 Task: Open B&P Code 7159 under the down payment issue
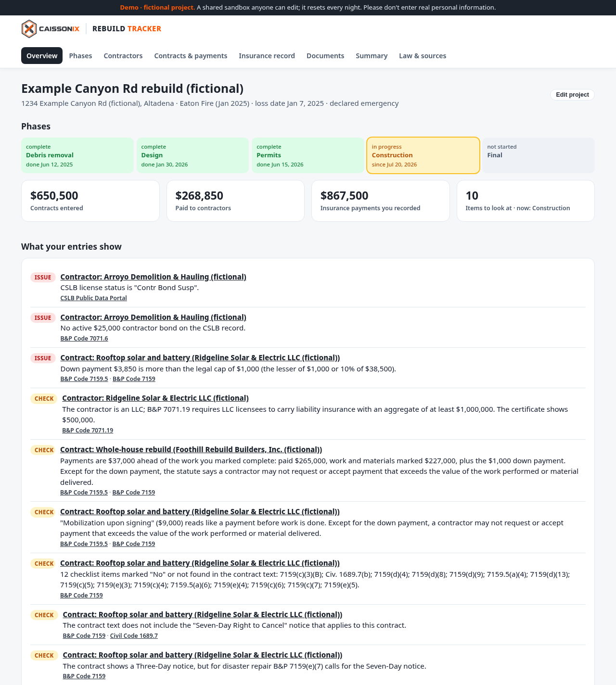[134, 379]
